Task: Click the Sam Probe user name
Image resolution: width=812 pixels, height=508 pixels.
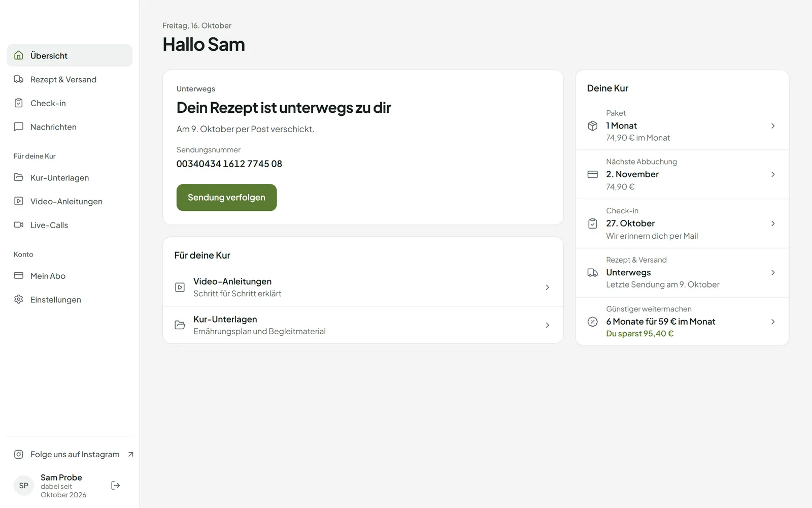Action: tap(61, 478)
